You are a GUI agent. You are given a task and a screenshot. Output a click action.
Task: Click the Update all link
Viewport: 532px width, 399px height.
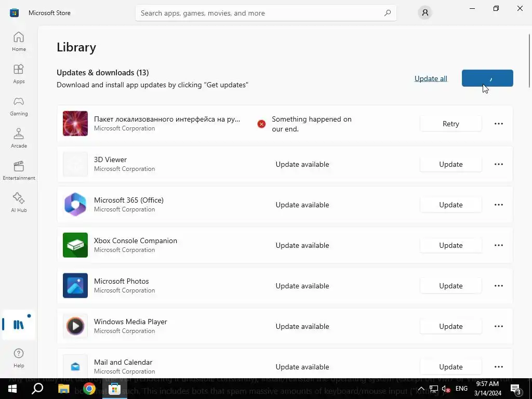pyautogui.click(x=431, y=78)
